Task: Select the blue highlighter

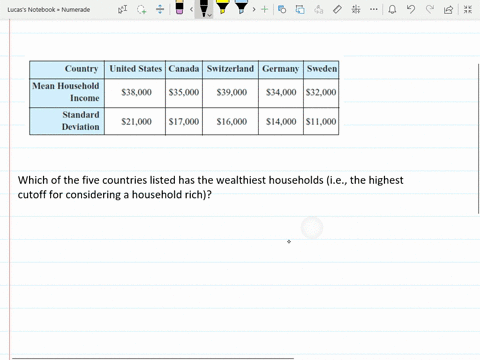Action: [241, 7]
